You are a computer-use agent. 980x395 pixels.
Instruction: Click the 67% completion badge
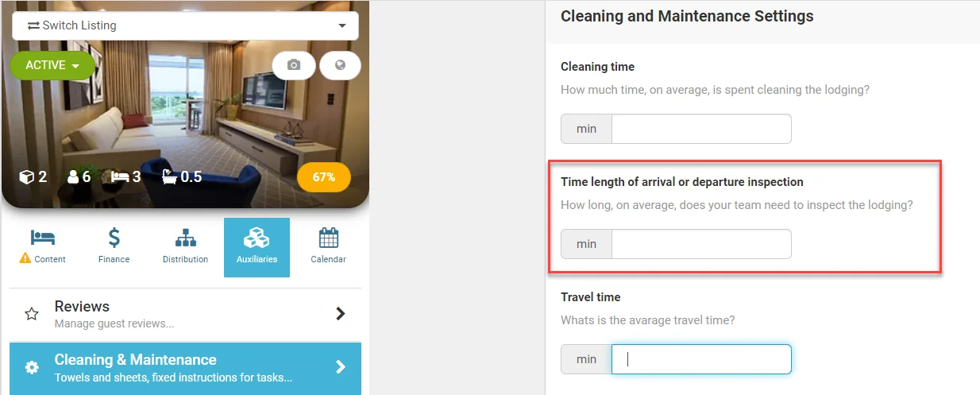(x=324, y=177)
